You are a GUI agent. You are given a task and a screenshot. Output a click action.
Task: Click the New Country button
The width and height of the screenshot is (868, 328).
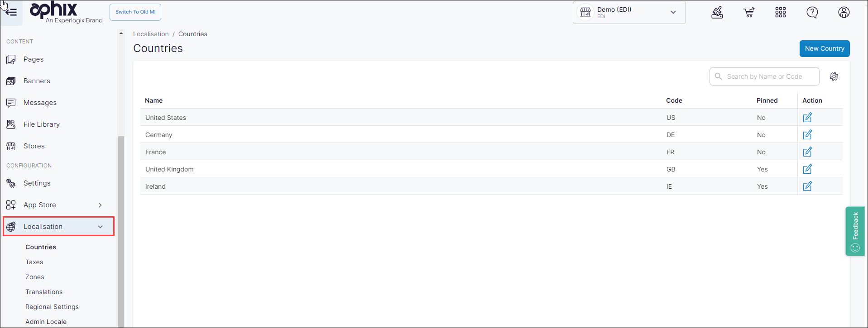(824, 48)
